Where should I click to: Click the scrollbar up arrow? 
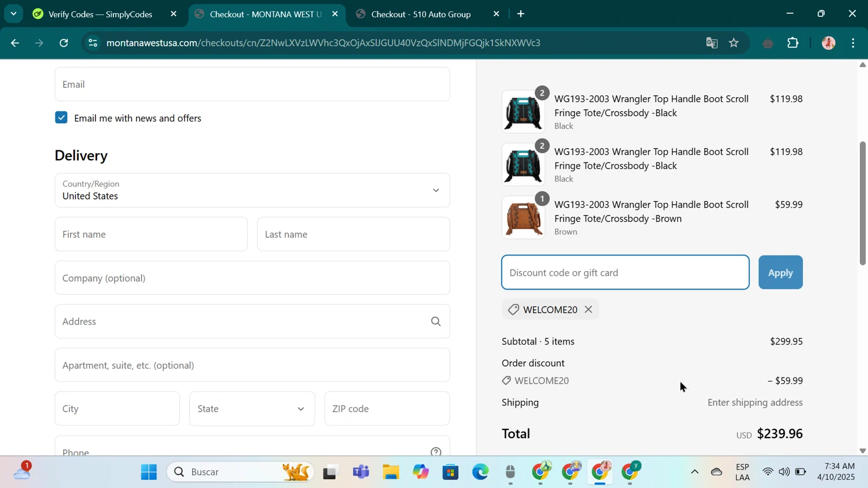pos(863,65)
